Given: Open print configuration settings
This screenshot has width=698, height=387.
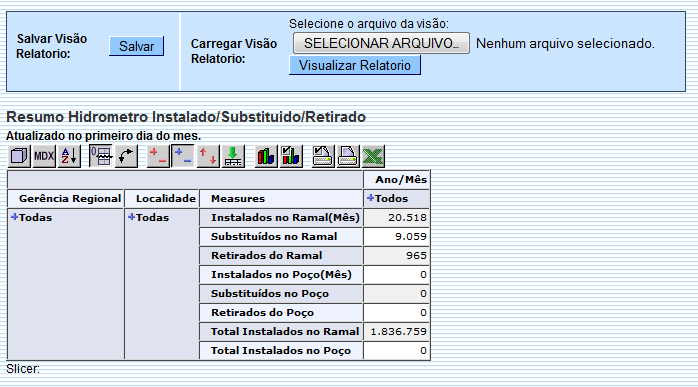Looking at the screenshot, I should click(x=323, y=156).
